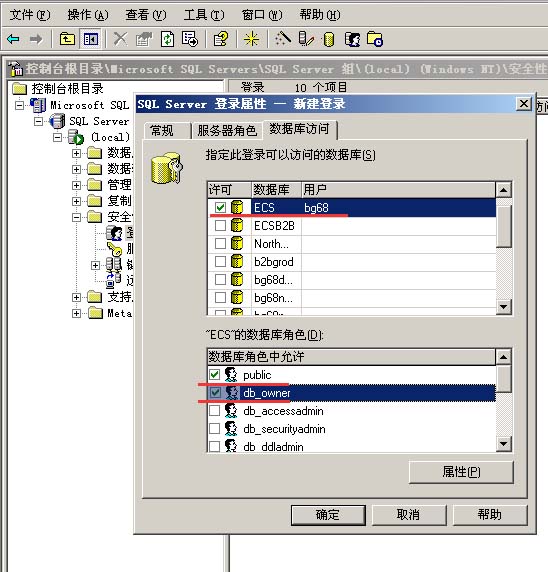Click the 用户 column header
This screenshot has height=572, width=548.
[x=398, y=190]
